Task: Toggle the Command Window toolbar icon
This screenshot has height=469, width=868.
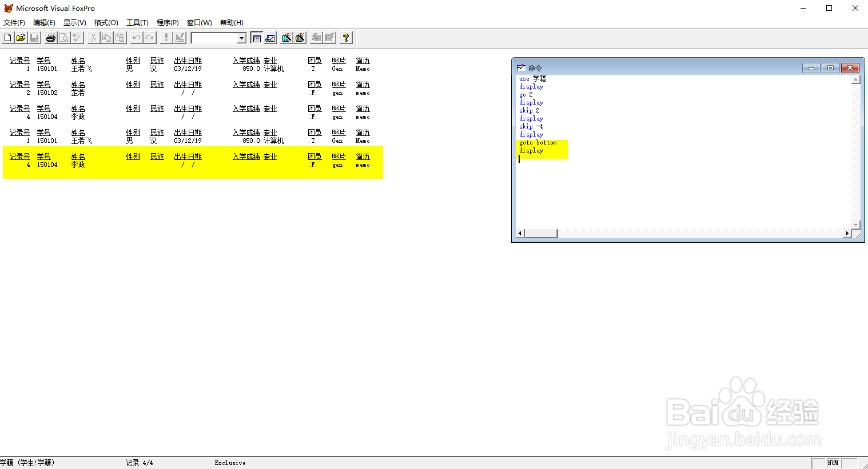Action: [257, 38]
